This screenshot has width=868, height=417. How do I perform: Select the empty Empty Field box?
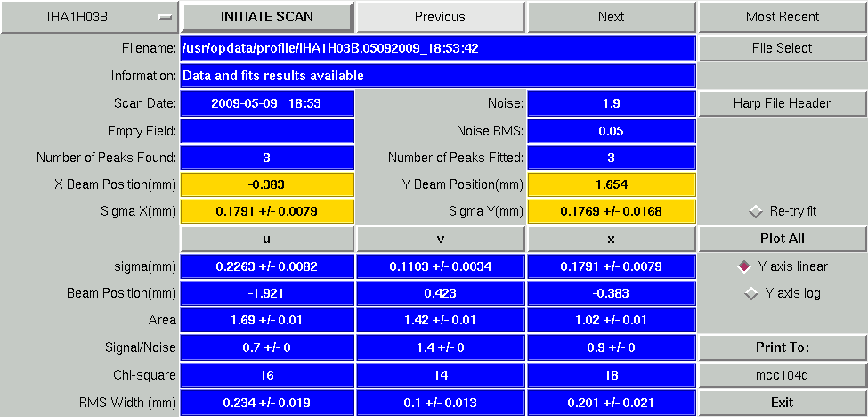click(x=267, y=131)
